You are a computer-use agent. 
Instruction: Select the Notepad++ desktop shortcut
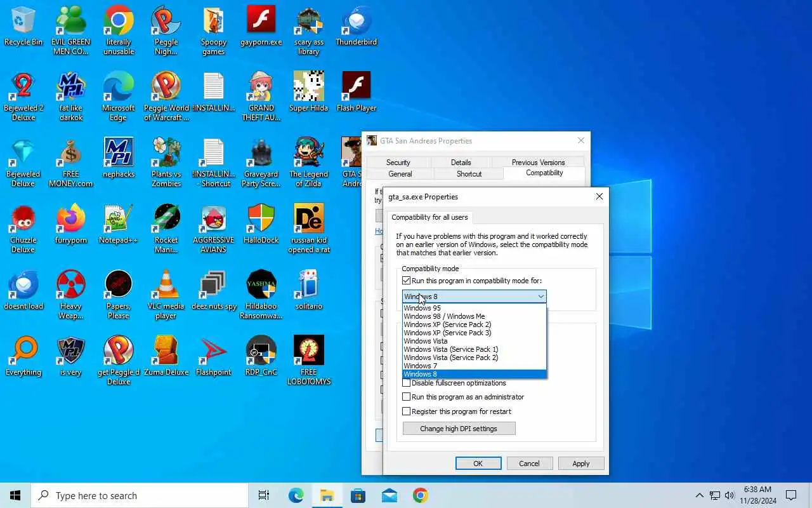[x=119, y=224]
